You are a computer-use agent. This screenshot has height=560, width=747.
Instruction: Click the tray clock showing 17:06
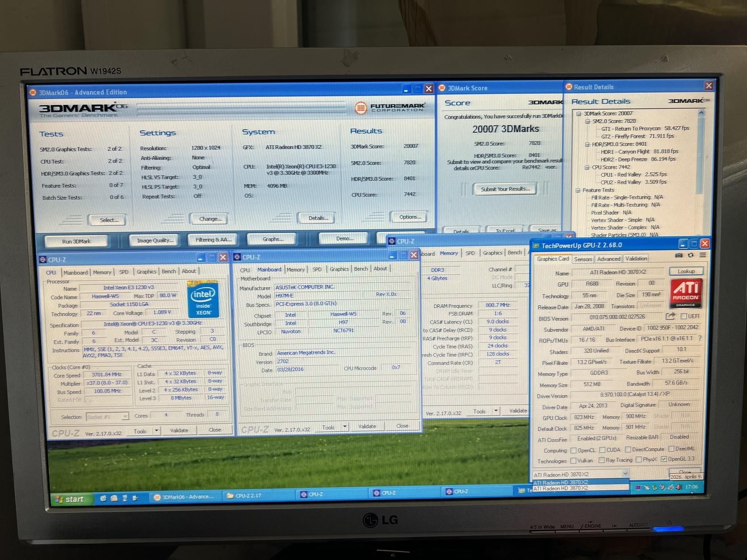[x=692, y=487]
